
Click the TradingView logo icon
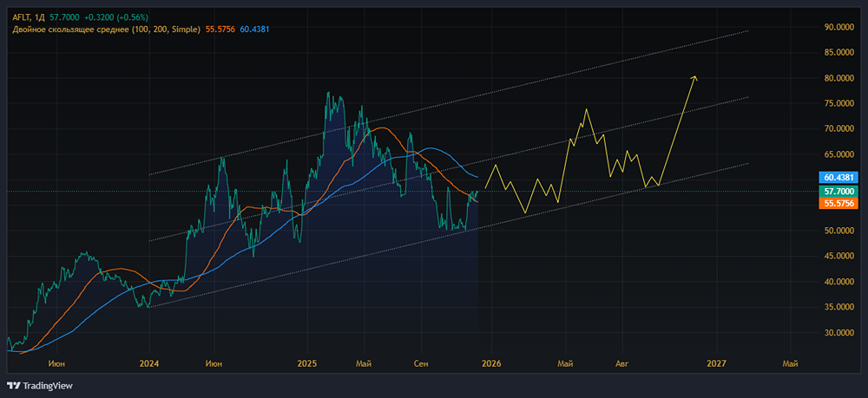click(x=13, y=386)
